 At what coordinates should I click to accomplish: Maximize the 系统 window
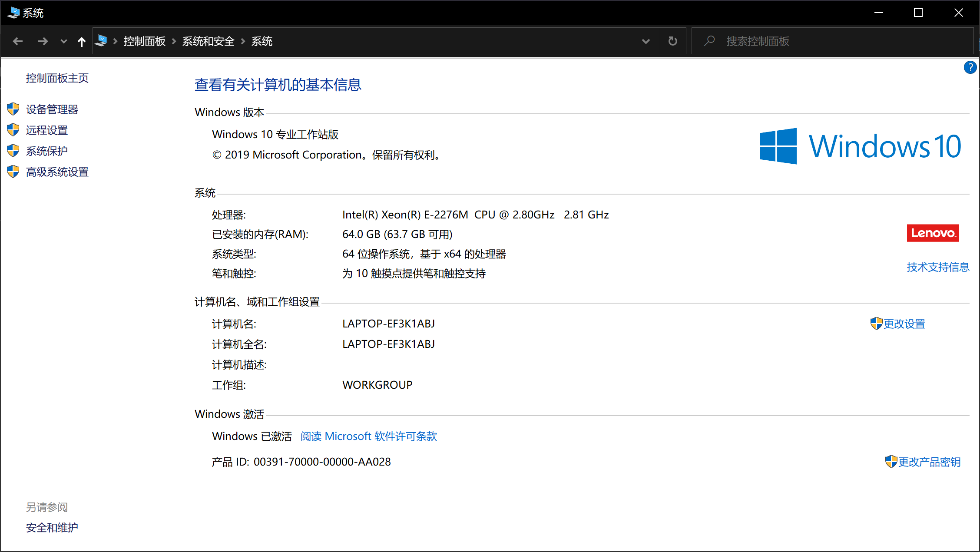[918, 13]
